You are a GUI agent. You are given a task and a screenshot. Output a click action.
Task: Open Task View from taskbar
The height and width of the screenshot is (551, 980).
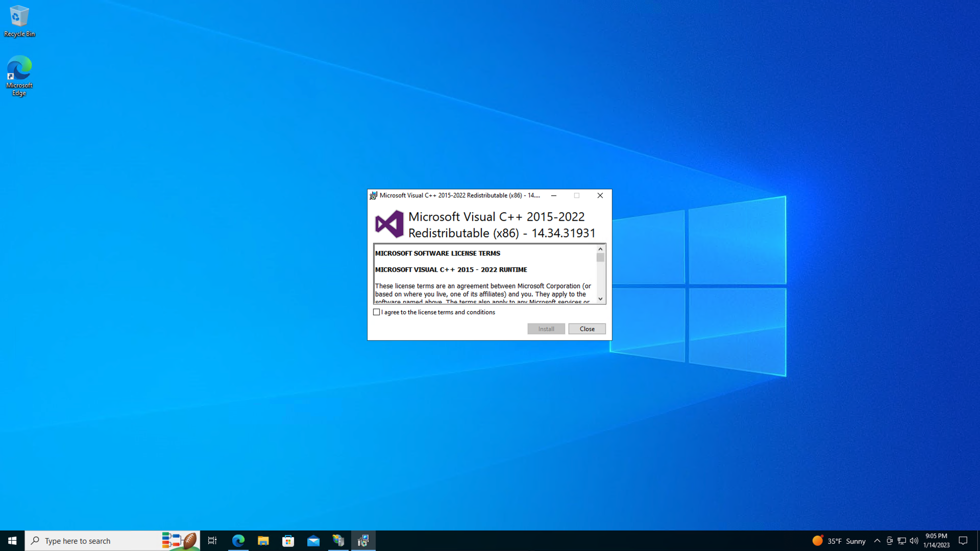[x=212, y=541]
